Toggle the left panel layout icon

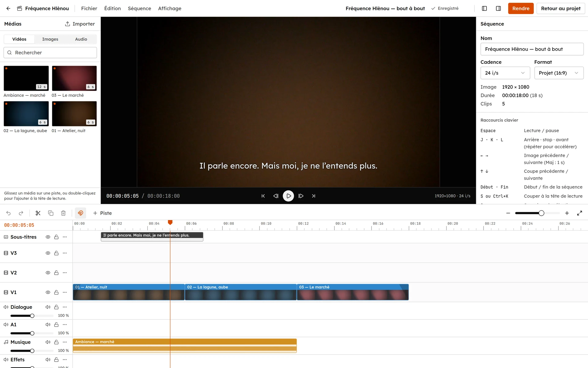pos(484,8)
